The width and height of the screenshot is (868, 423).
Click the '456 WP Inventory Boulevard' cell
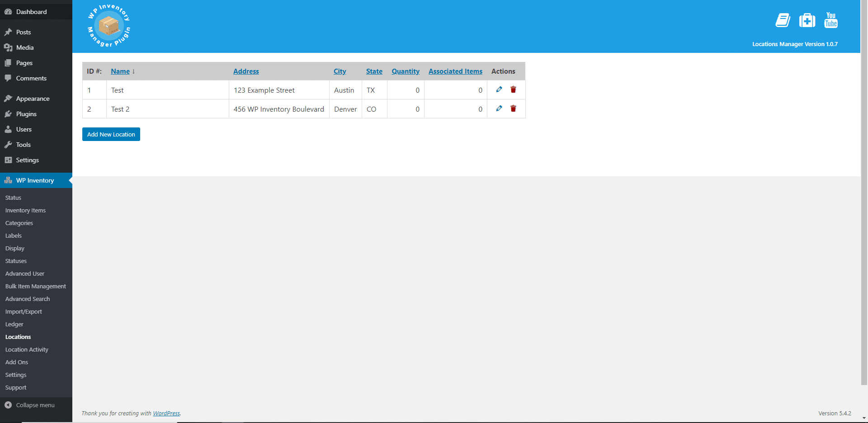(279, 109)
